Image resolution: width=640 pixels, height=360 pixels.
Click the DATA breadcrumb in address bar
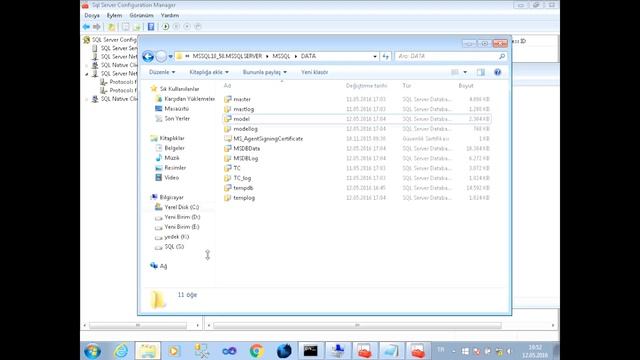(308, 56)
